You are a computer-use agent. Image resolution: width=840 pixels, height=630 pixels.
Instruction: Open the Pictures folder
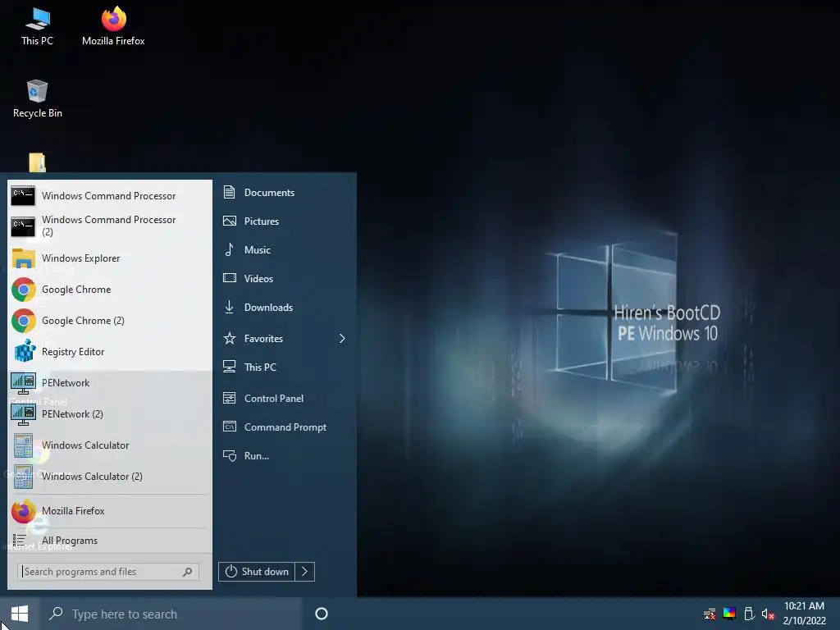284,221
